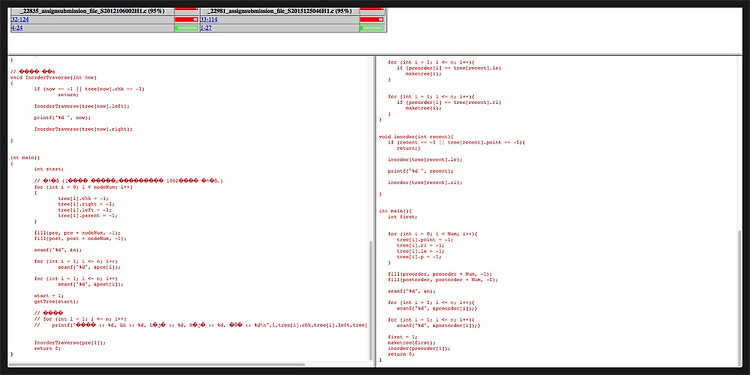Click the S2015125046H1.c (95%) file header
This screenshot has width=750, height=375.
(280, 11)
